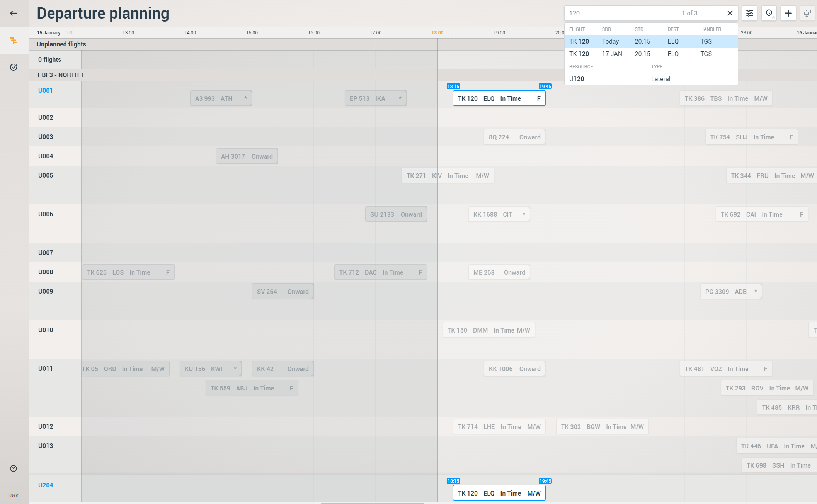817x504 pixels.
Task: Open in a new window icon
Action: coord(808,13)
